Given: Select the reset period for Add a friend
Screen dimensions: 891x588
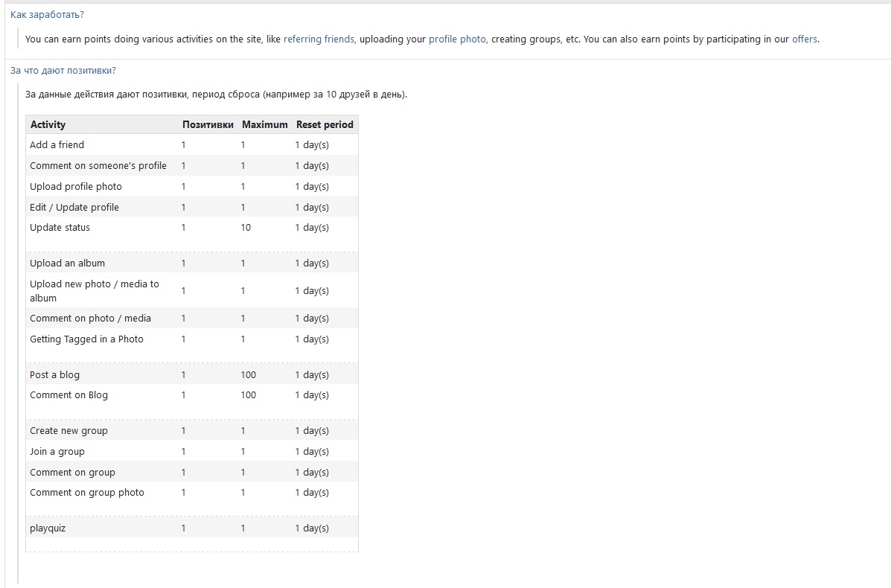Looking at the screenshot, I should [312, 145].
